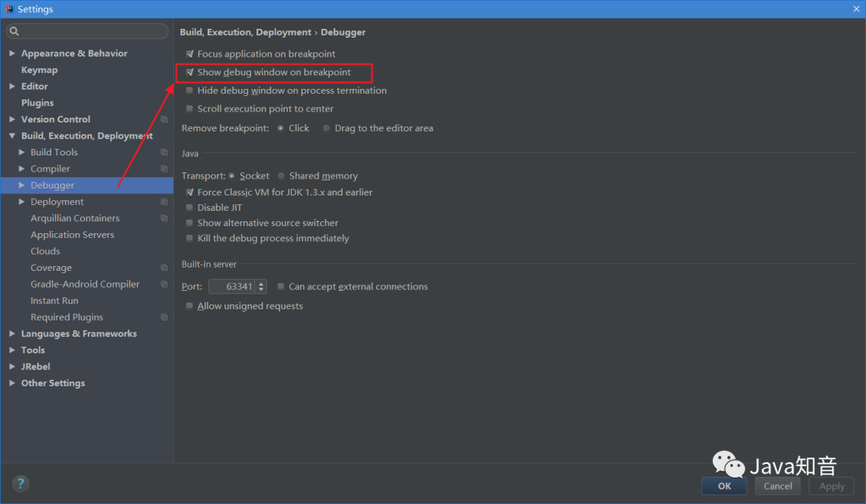Click project-level icon beside Compiler
Screen dimensions: 866x504
pos(164,169)
